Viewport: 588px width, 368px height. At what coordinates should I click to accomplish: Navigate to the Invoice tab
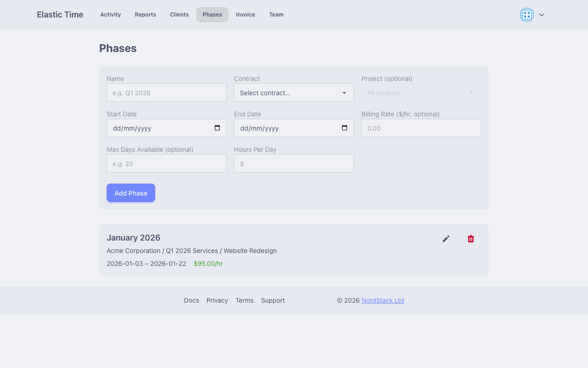pos(245,15)
